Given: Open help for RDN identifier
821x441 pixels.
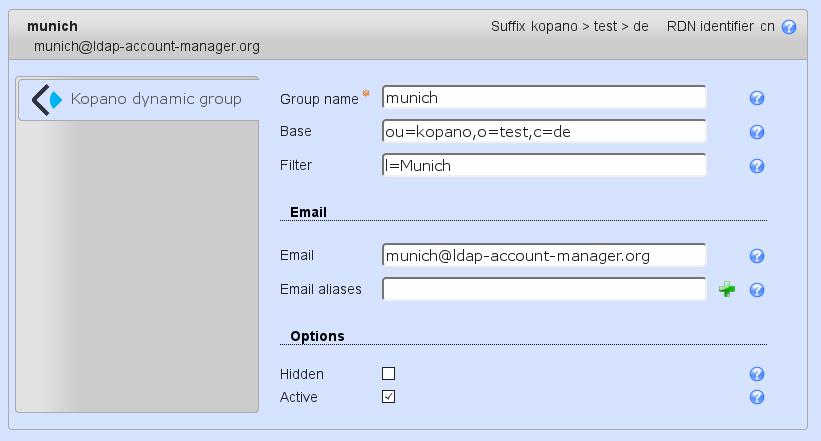Looking at the screenshot, I should 790,27.
